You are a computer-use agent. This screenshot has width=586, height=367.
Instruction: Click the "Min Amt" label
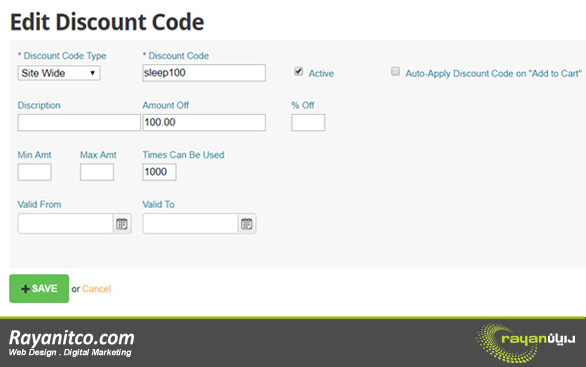(34, 155)
